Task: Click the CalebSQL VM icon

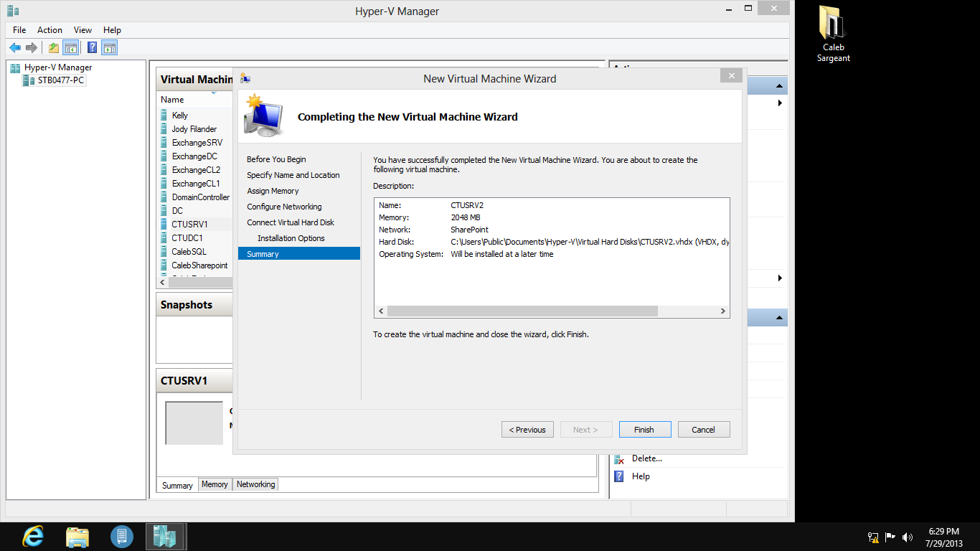Action: tap(164, 252)
